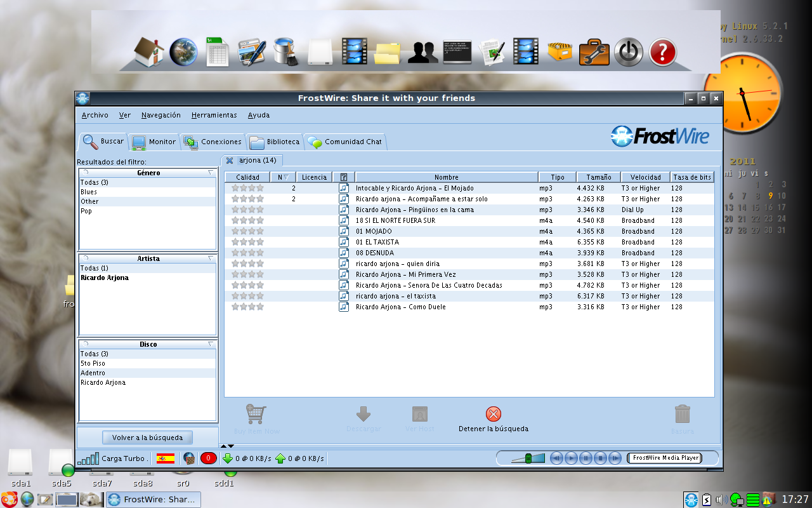Image resolution: width=812 pixels, height=508 pixels.
Task: Sort results by the Nombre column header
Action: coord(447,177)
